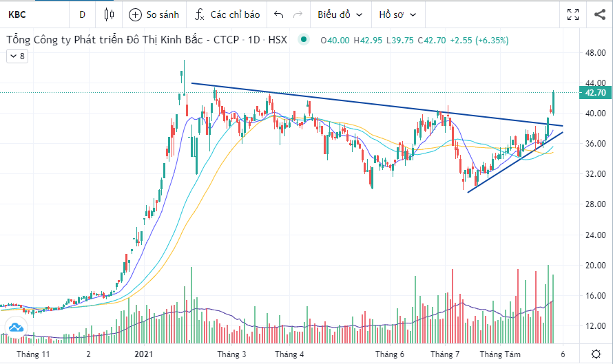Click the share chart icon
The image size is (613, 364).
click(595, 14)
